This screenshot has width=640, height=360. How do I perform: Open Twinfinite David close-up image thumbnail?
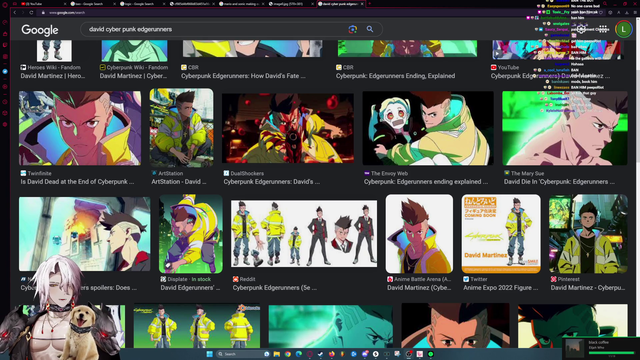pyautogui.click(x=80, y=128)
